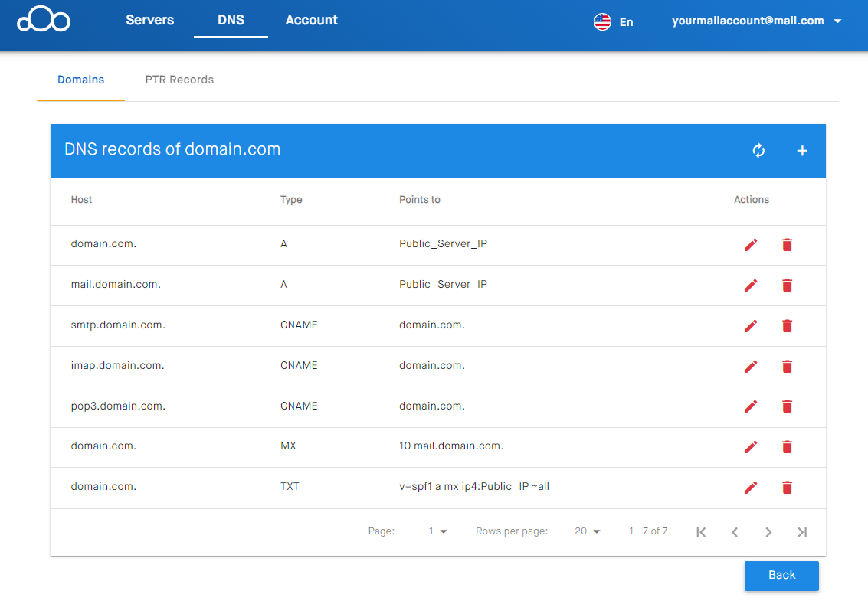This screenshot has height=604, width=868.
Task: Select the mail.domain.com. host cell
Action: click(116, 284)
